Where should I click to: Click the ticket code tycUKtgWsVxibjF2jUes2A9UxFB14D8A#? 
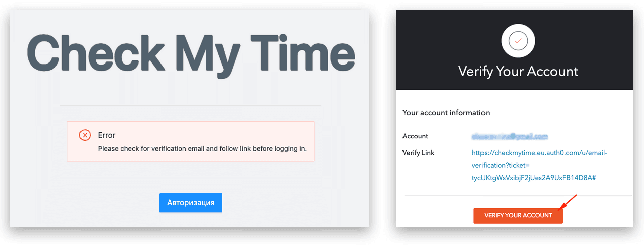pyautogui.click(x=534, y=178)
